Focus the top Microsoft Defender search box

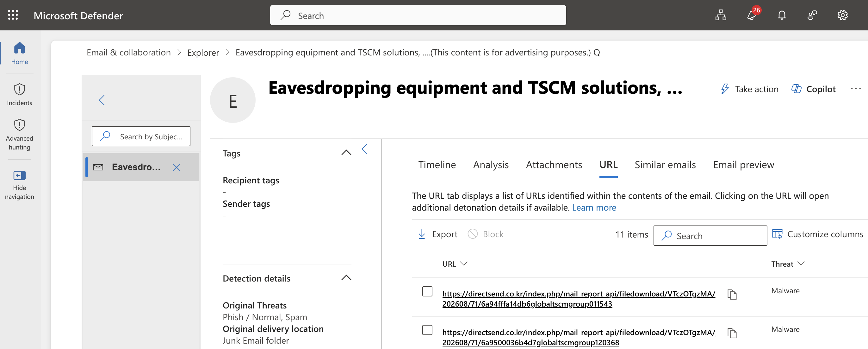(418, 15)
